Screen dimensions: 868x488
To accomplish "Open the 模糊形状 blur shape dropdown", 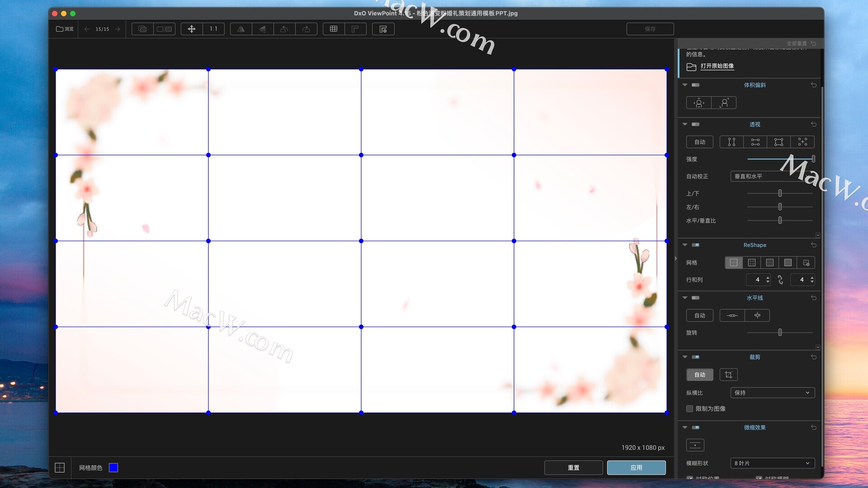I will point(773,463).
